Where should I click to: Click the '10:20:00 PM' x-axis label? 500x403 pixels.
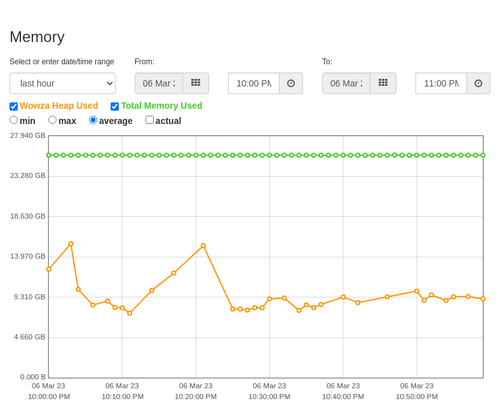[x=196, y=397]
